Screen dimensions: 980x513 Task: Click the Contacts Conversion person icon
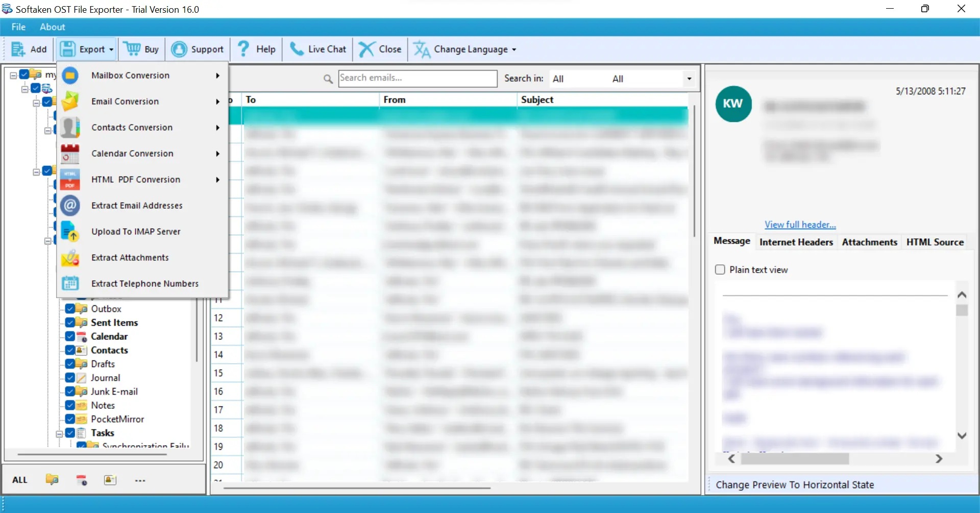click(70, 128)
